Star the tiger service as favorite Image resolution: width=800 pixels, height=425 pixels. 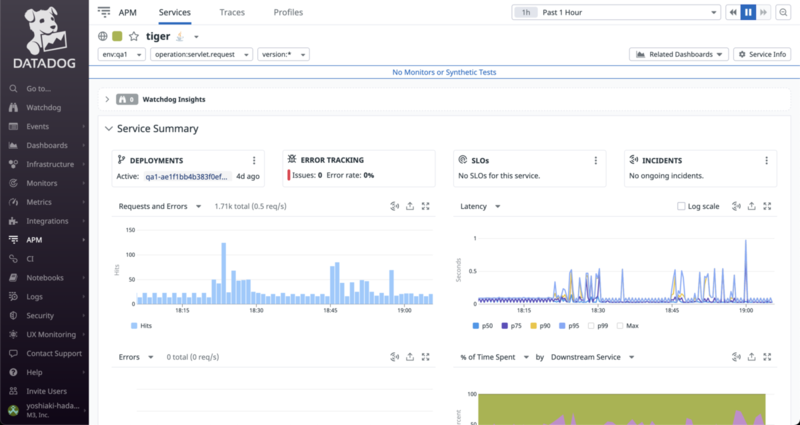[134, 36]
